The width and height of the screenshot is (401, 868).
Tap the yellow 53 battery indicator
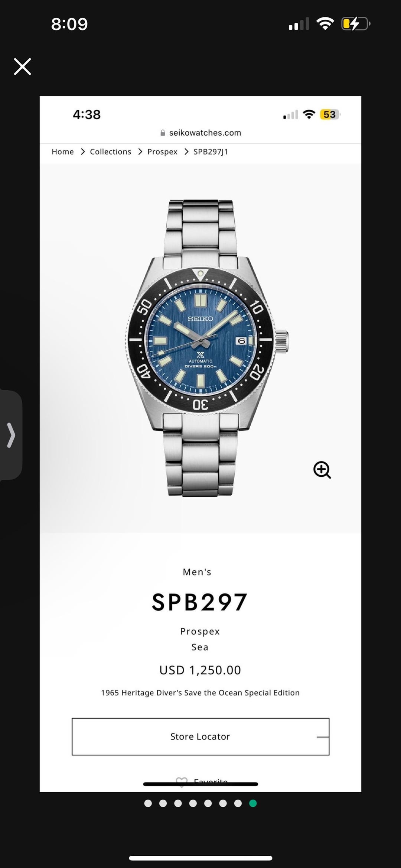pyautogui.click(x=330, y=114)
